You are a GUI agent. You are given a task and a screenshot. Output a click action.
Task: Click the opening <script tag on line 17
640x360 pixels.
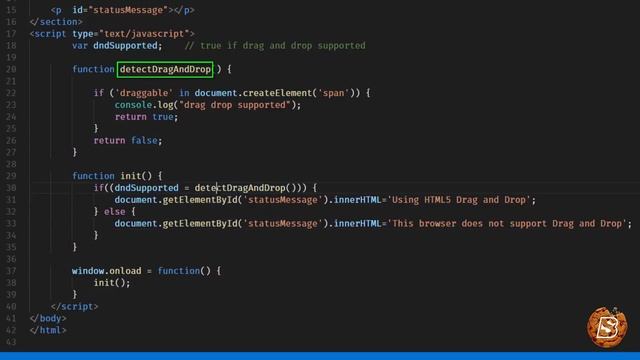point(48,34)
